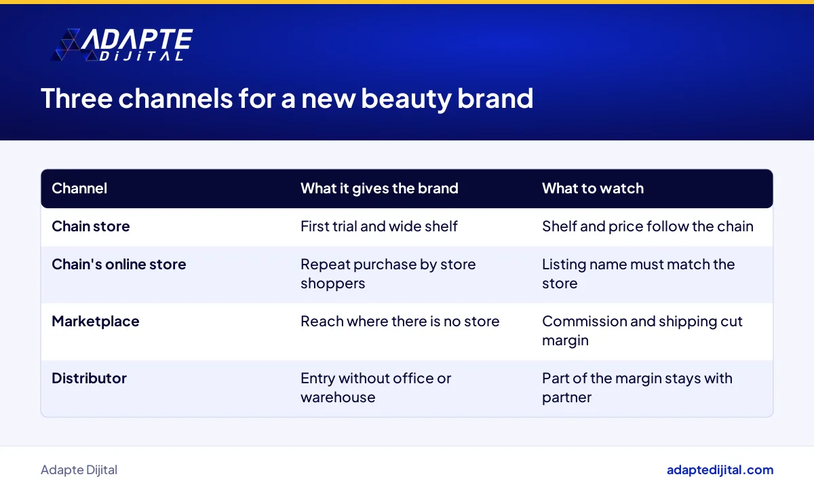Click the 'Adapte Dijital' footer text
Image resolution: width=814 pixels, height=504 pixels.
click(x=79, y=470)
